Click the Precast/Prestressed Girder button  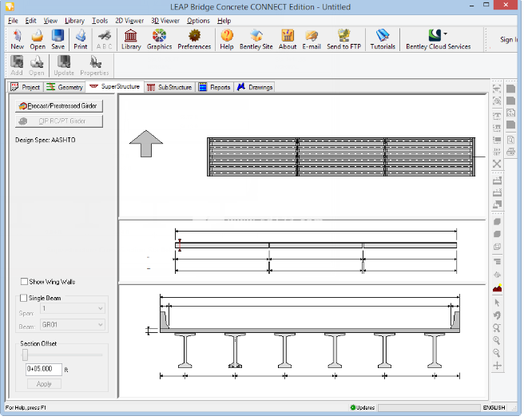(x=59, y=106)
